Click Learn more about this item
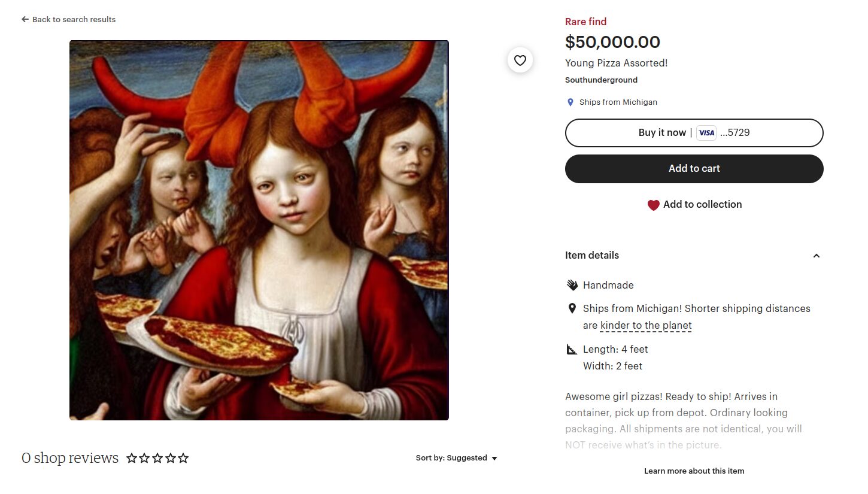Viewport: 868px width, 494px height. [x=694, y=471]
